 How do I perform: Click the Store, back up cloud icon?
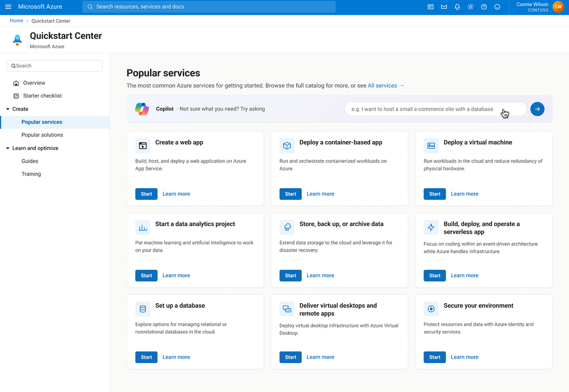[x=287, y=227]
